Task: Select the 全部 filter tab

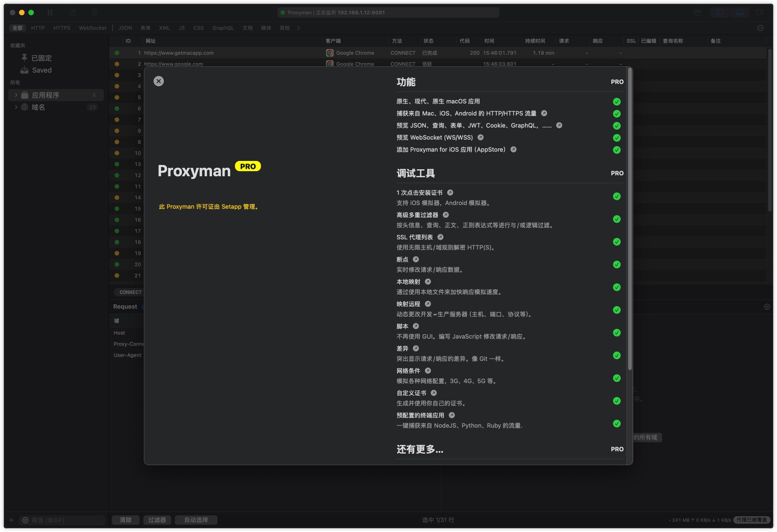Action: click(x=18, y=28)
